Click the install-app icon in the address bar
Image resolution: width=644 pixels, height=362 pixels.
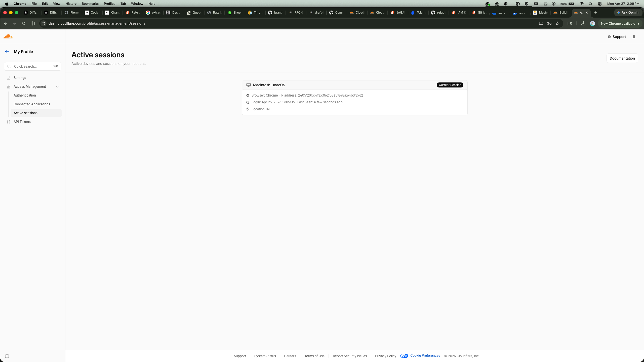[541, 23]
